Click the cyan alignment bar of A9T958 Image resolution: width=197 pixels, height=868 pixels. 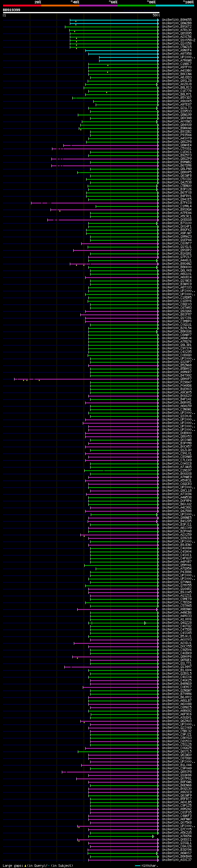click(x=124, y=54)
